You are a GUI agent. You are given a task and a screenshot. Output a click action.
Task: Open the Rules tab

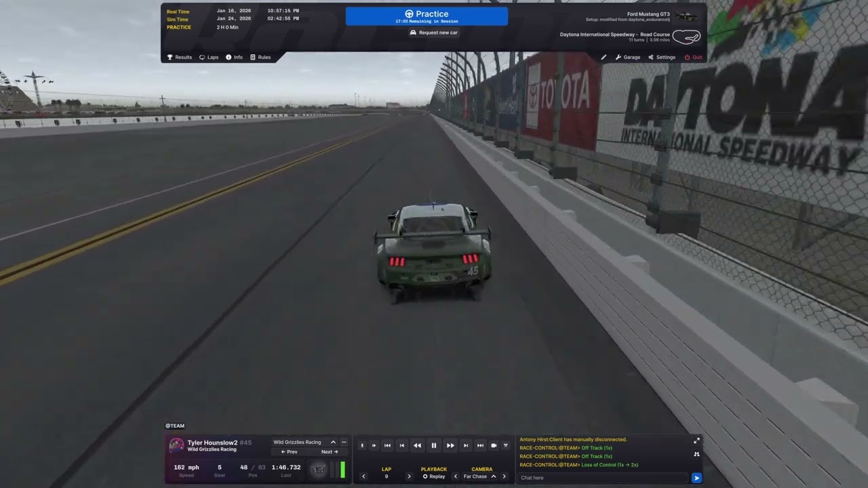click(260, 57)
